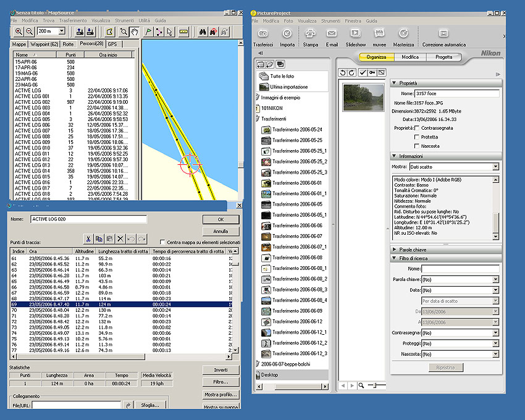Select the distance ruler tool
Image resolution: width=525 pixels, height=420 pixels.
click(184, 32)
